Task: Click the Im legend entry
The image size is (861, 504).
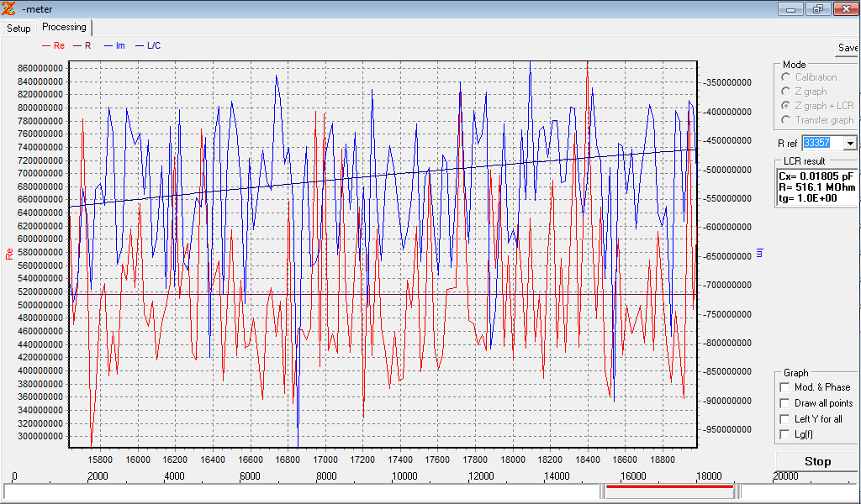Action: click(114, 45)
